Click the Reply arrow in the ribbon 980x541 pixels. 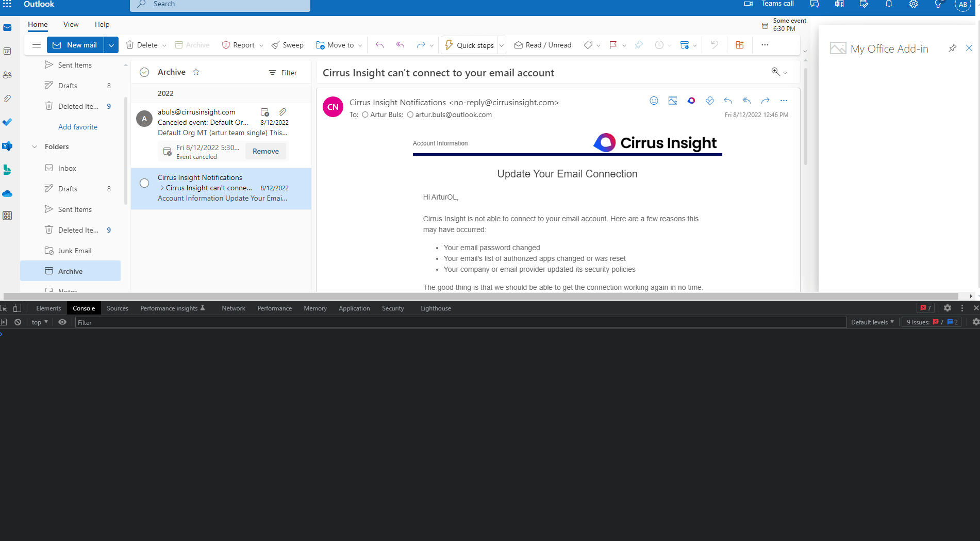coord(379,45)
